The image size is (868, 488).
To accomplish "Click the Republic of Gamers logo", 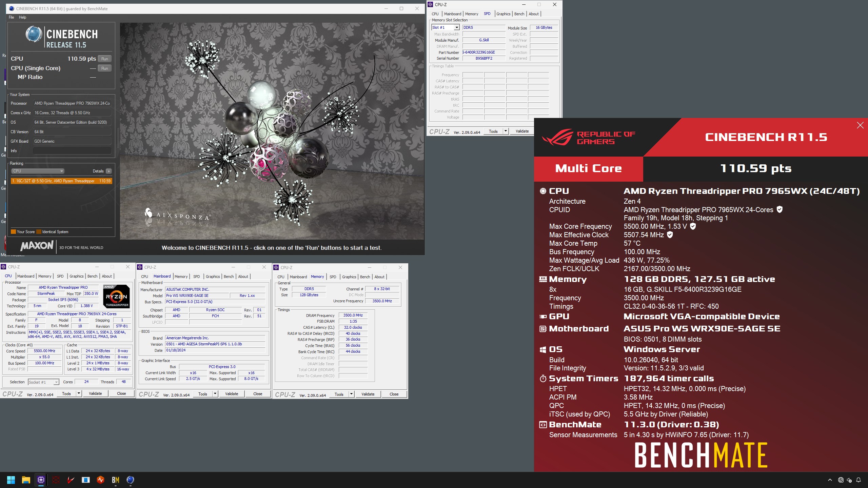I will (589, 137).
